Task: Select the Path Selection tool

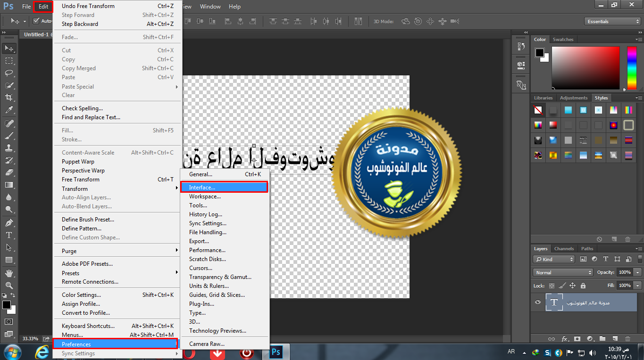Action: point(9,247)
